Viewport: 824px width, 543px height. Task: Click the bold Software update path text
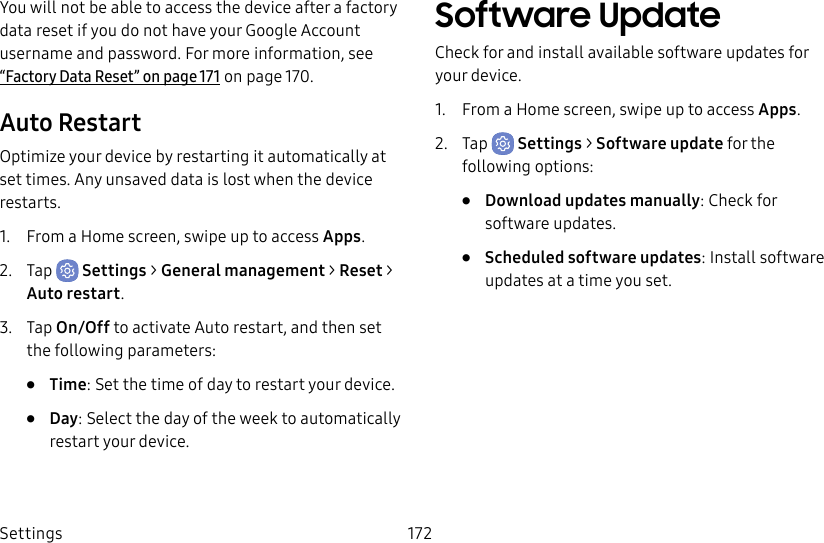pyautogui.click(x=659, y=144)
